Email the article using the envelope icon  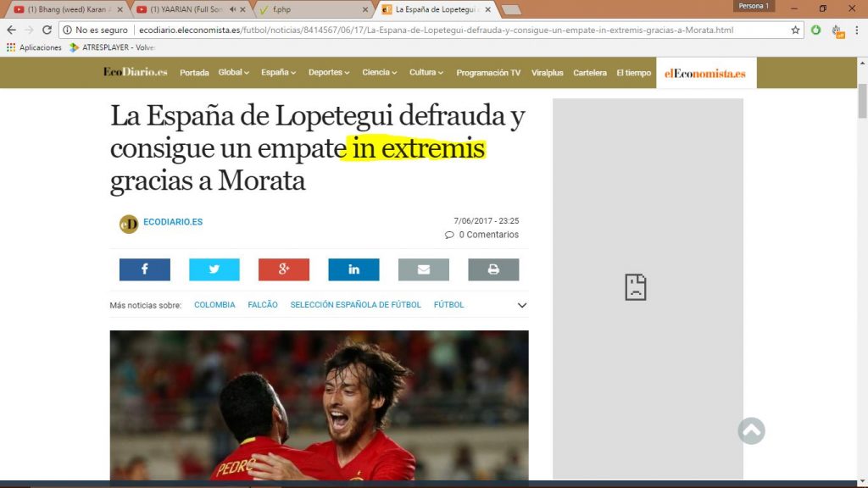pos(423,269)
